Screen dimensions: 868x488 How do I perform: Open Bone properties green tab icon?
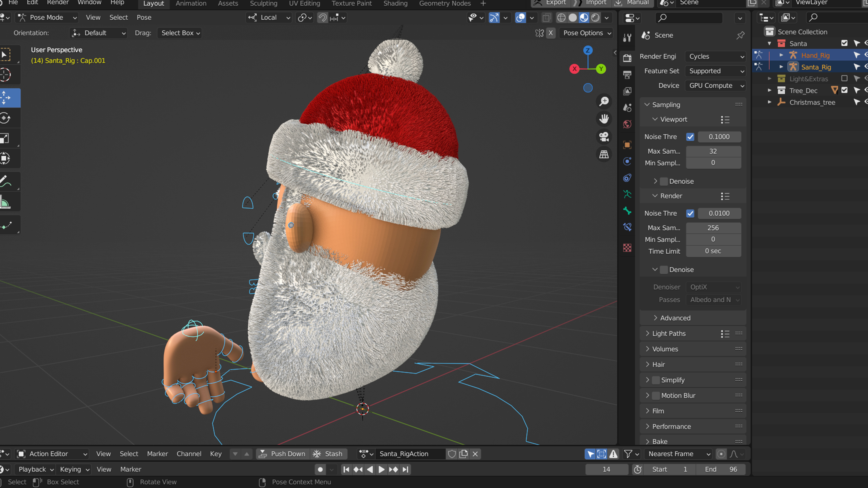point(627,211)
